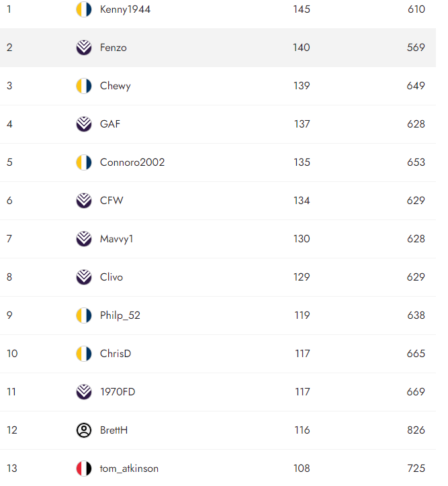Image resolution: width=448 pixels, height=486 pixels.
Task: Click the team logo next to Chewy
Action: coord(83,86)
